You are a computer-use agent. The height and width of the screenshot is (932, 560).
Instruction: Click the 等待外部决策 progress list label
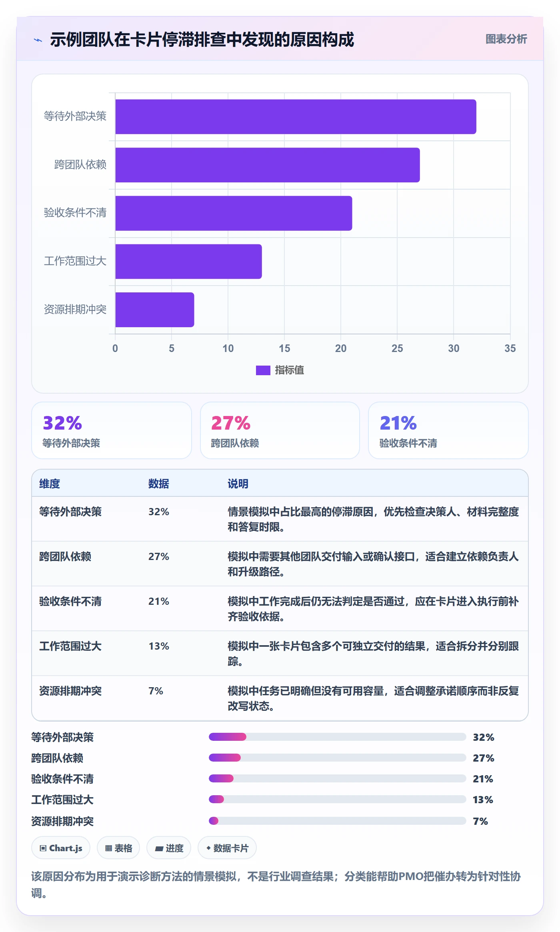coord(62,738)
